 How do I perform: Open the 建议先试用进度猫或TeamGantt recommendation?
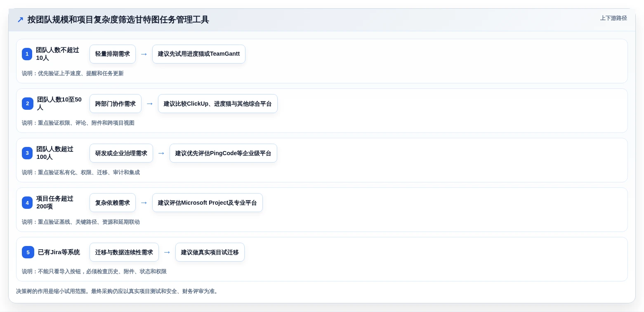(199, 54)
